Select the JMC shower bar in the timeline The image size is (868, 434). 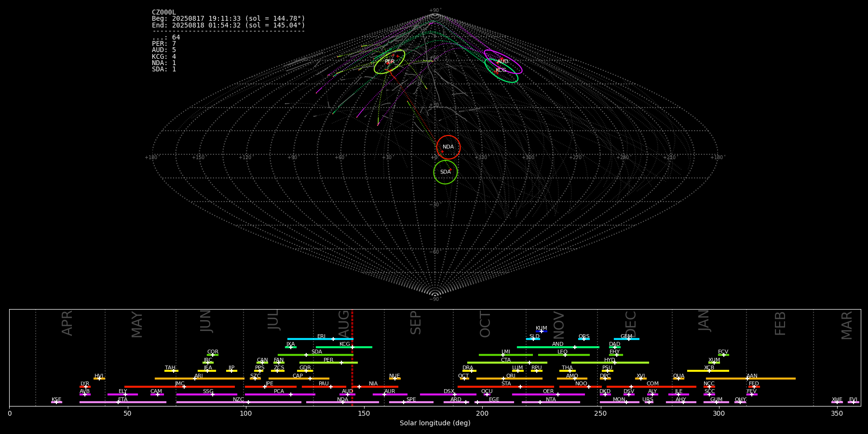[x=179, y=387]
